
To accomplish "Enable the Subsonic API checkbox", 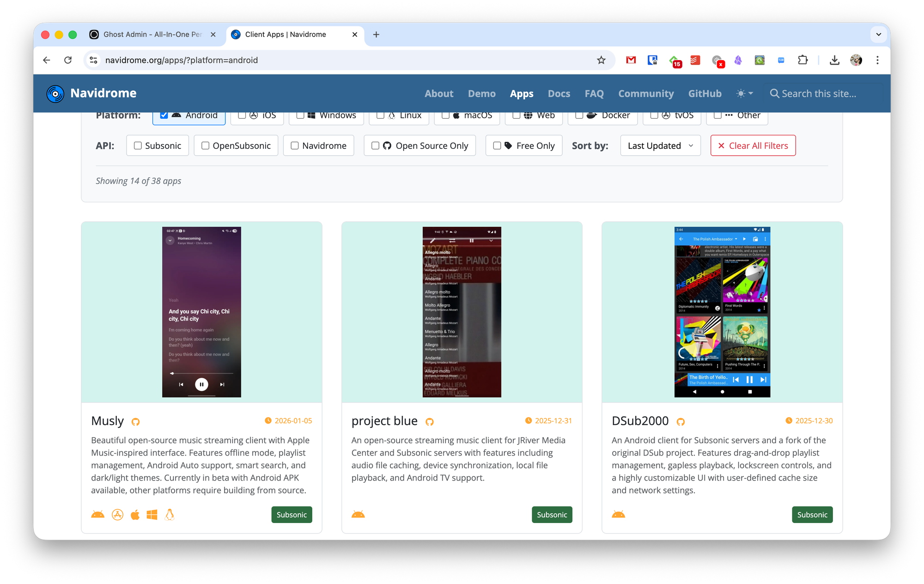I will point(138,146).
